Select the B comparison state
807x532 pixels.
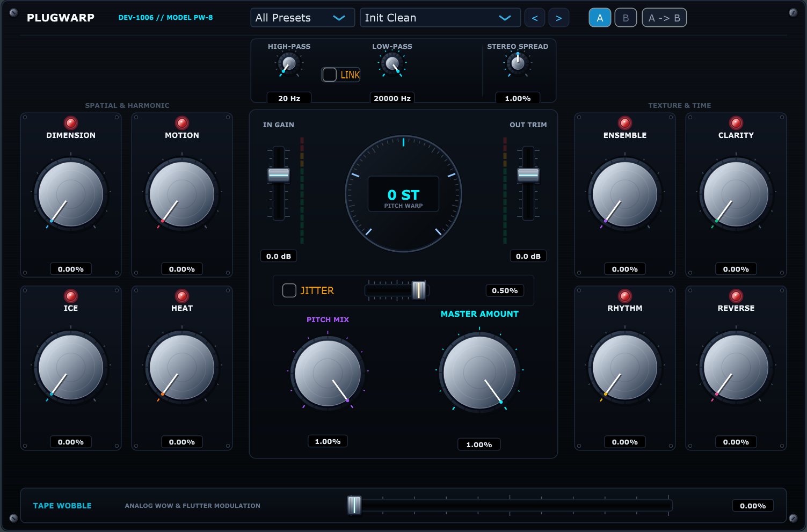click(x=626, y=18)
